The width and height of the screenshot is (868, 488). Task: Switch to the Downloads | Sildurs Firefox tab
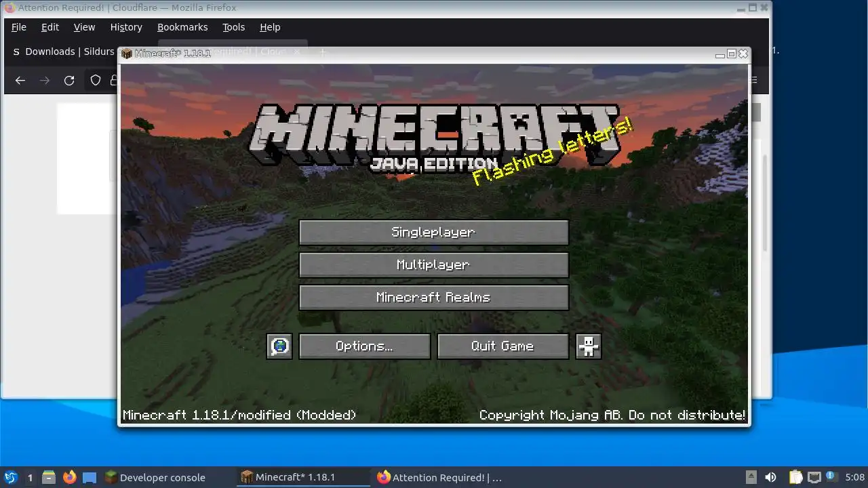click(x=64, y=52)
